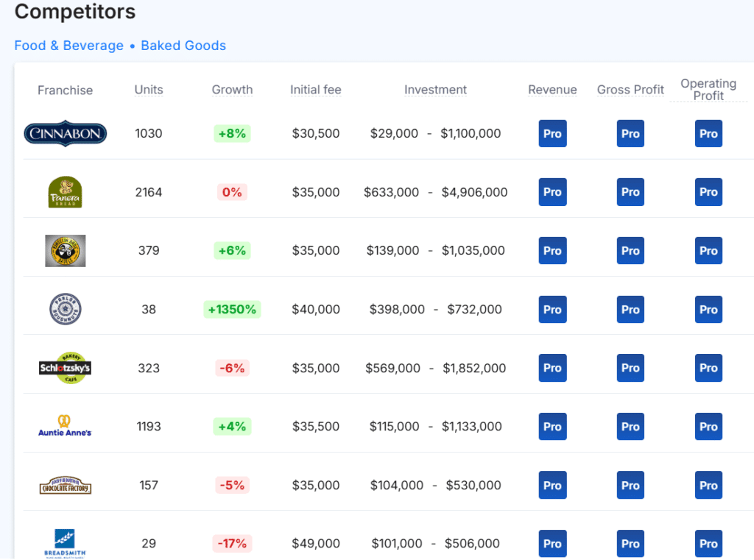754x560 pixels.
Task: Select the -17% growth badge
Action: [x=232, y=544]
